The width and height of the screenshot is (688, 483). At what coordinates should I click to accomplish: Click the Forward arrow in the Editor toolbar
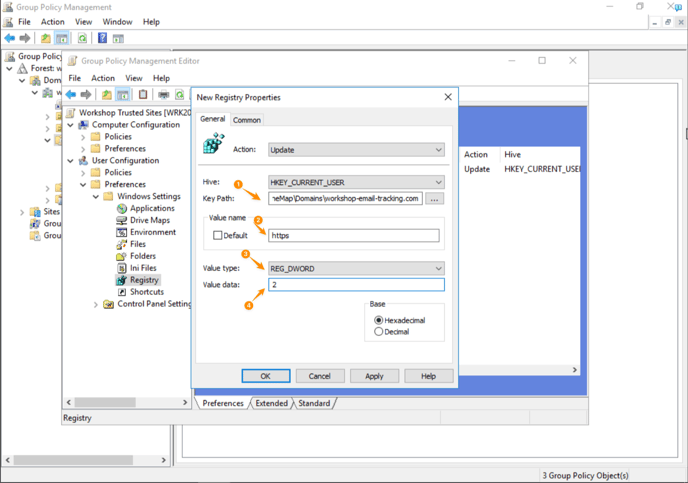(x=86, y=94)
